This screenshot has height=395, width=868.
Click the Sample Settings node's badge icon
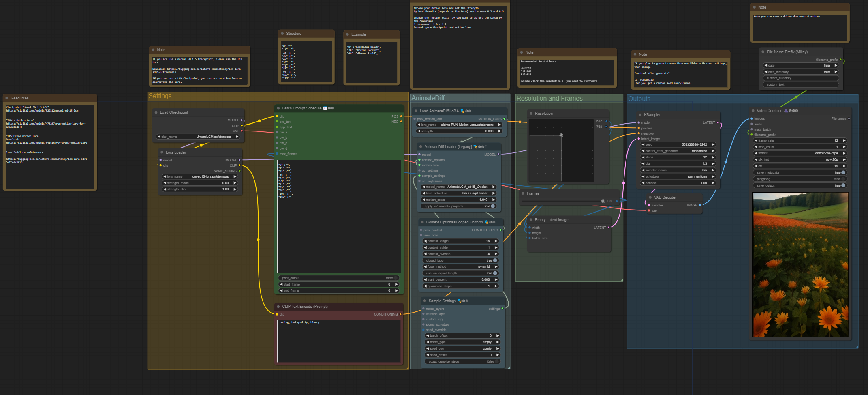459,301
